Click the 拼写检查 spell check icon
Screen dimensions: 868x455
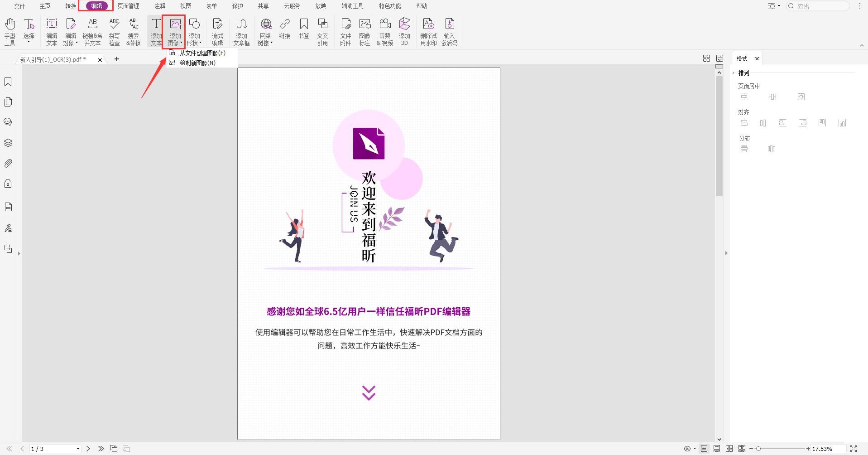coord(114,29)
